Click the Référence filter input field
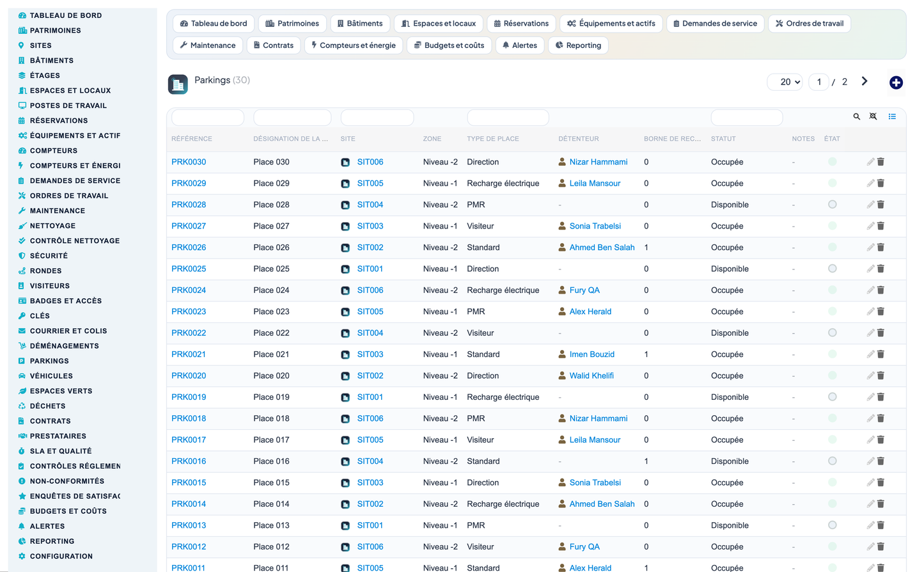 (x=208, y=118)
